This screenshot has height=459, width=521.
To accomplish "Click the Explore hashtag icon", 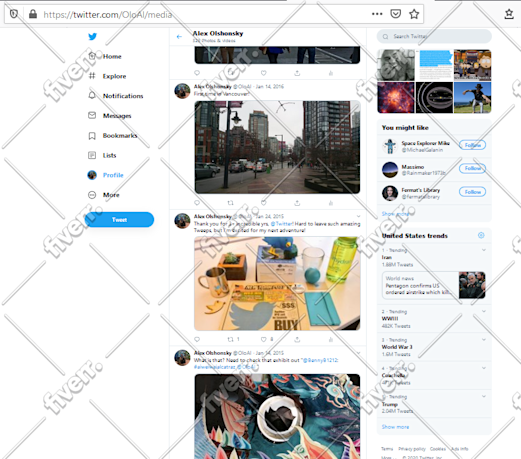I will click(92, 76).
